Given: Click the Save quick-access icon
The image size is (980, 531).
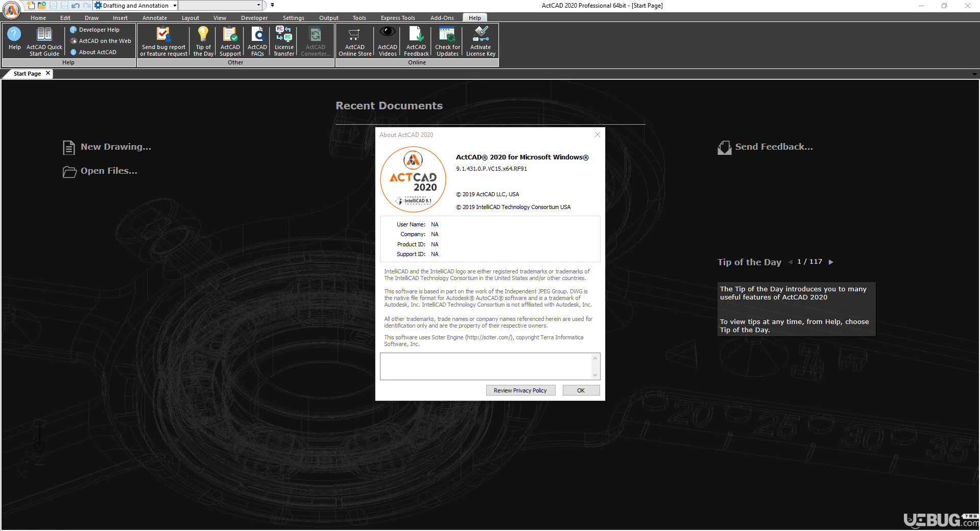Looking at the screenshot, I should [x=53, y=5].
